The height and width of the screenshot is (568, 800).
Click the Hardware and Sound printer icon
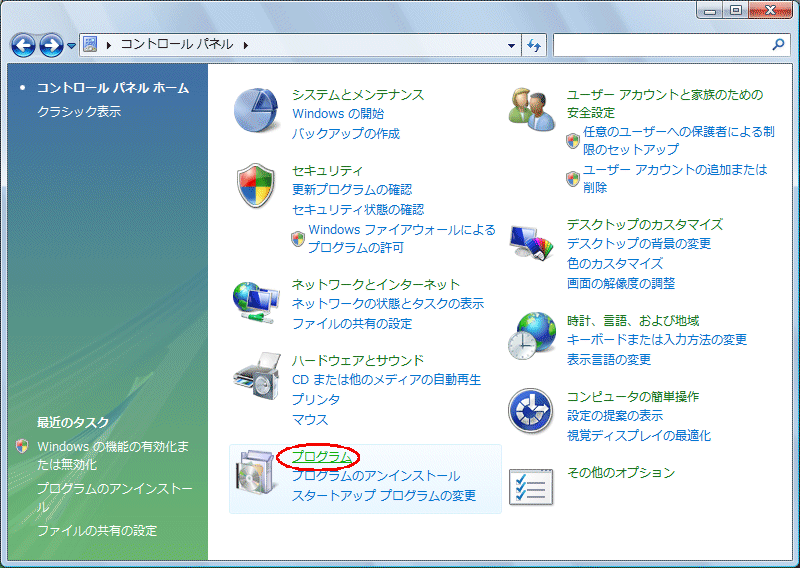[257, 375]
